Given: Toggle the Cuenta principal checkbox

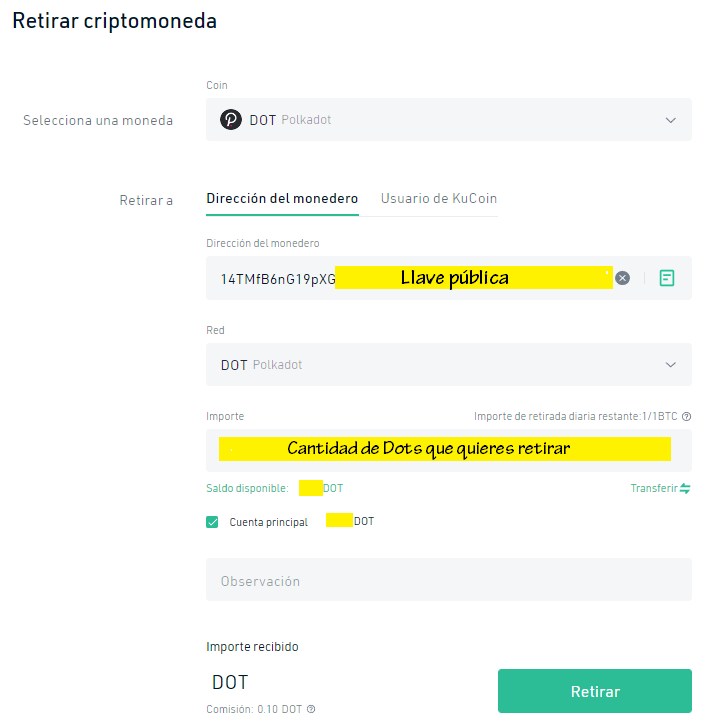Looking at the screenshot, I should click(212, 522).
